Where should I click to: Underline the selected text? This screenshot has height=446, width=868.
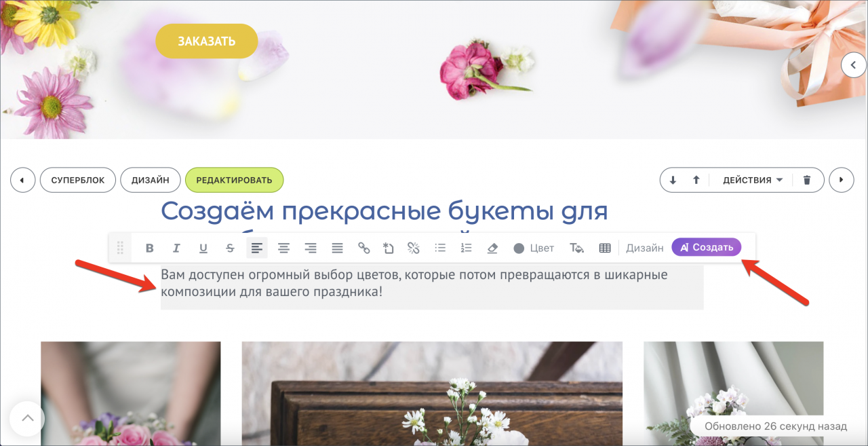[203, 248]
